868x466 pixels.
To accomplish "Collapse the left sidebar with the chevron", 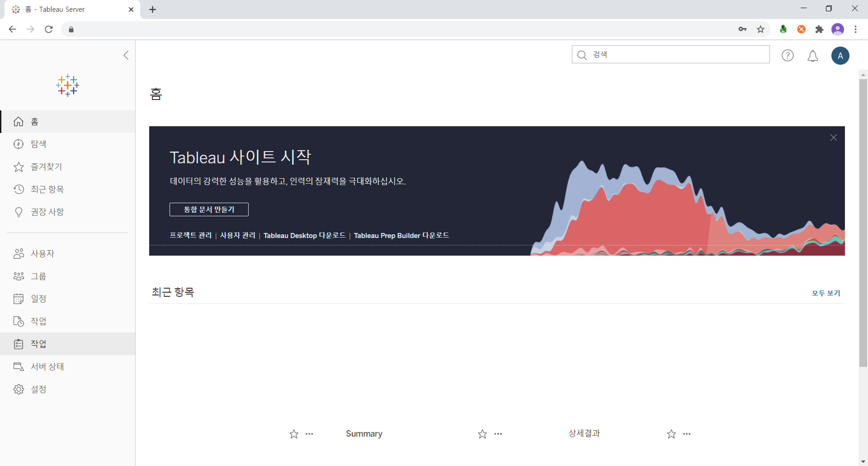I will tap(126, 55).
